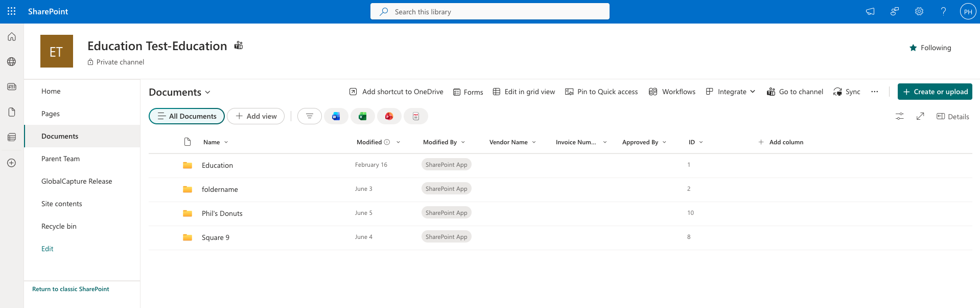
Task: Click the Add view button
Action: (x=255, y=116)
